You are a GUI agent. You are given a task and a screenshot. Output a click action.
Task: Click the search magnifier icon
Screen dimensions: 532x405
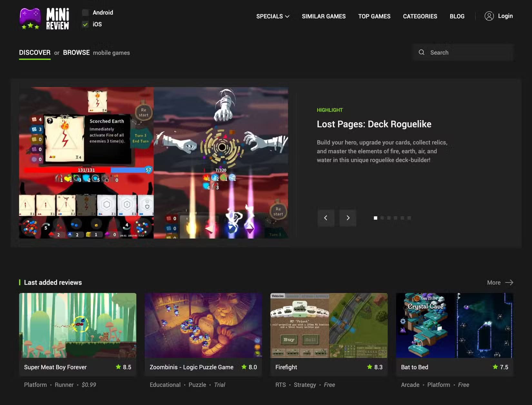click(x=421, y=52)
